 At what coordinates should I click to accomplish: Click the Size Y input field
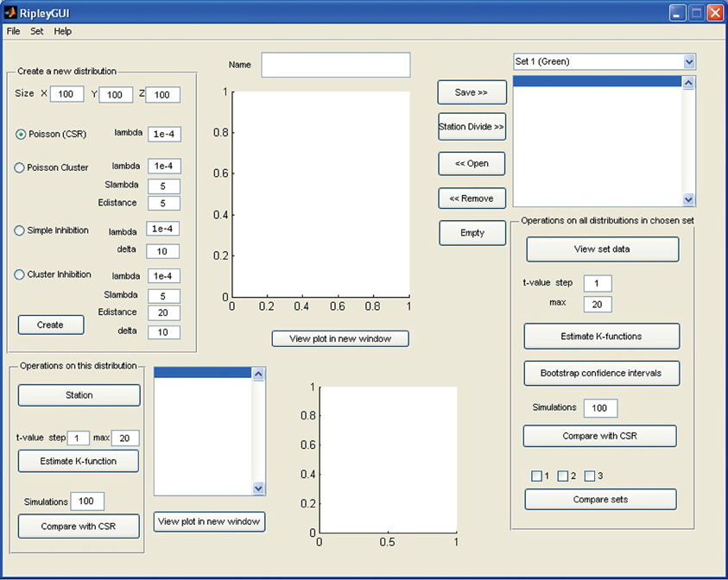pyautogui.click(x=116, y=95)
